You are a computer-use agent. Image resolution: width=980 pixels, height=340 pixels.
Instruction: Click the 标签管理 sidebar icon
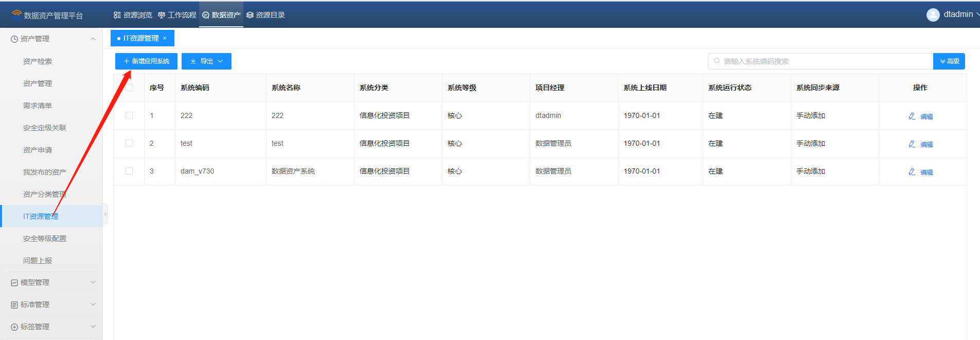tap(14, 327)
